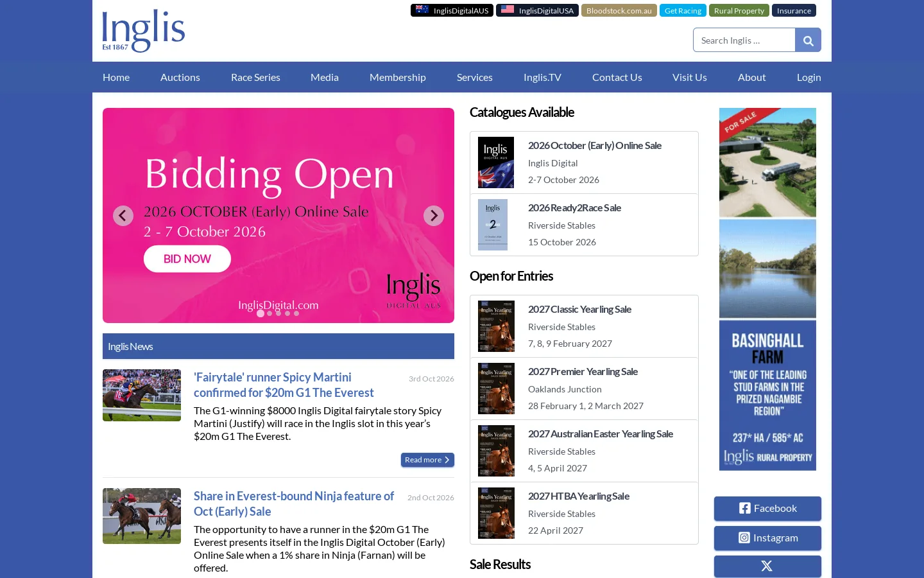The height and width of the screenshot is (578, 924).
Task: Open the Instagram page button
Action: pos(767,538)
